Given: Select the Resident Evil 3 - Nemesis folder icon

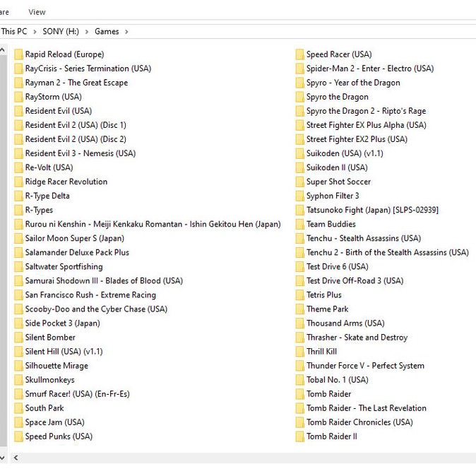Looking at the screenshot, I should coord(18,153).
